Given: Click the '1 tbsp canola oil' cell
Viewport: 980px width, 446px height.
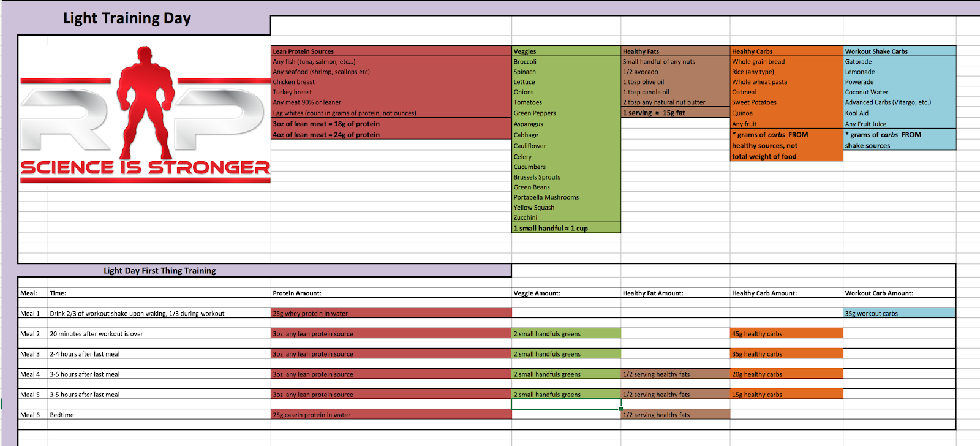Looking at the screenshot, I should 676,92.
